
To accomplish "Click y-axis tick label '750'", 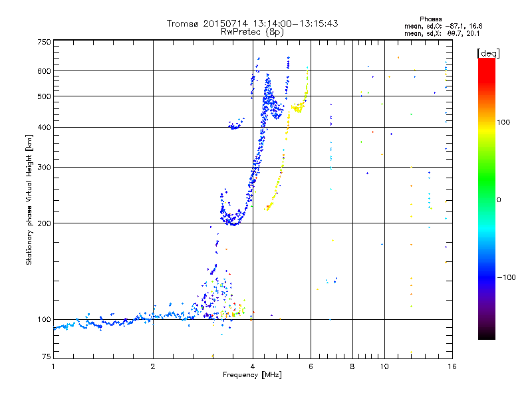I will (x=44, y=42).
